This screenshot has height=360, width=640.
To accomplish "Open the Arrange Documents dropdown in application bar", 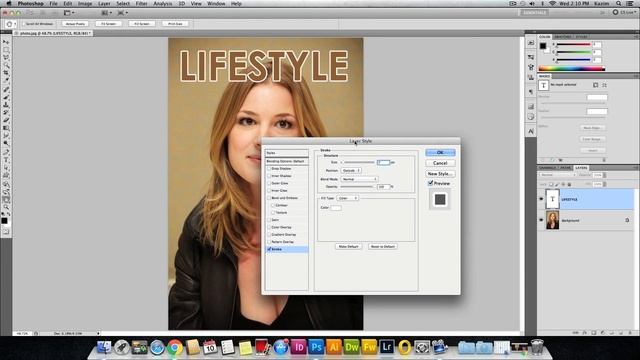I will pyautogui.click(x=107, y=13).
